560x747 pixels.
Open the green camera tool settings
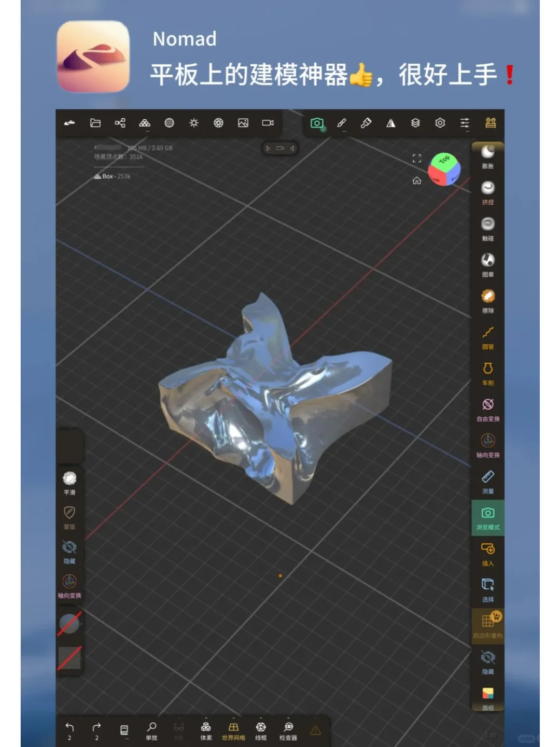(317, 123)
